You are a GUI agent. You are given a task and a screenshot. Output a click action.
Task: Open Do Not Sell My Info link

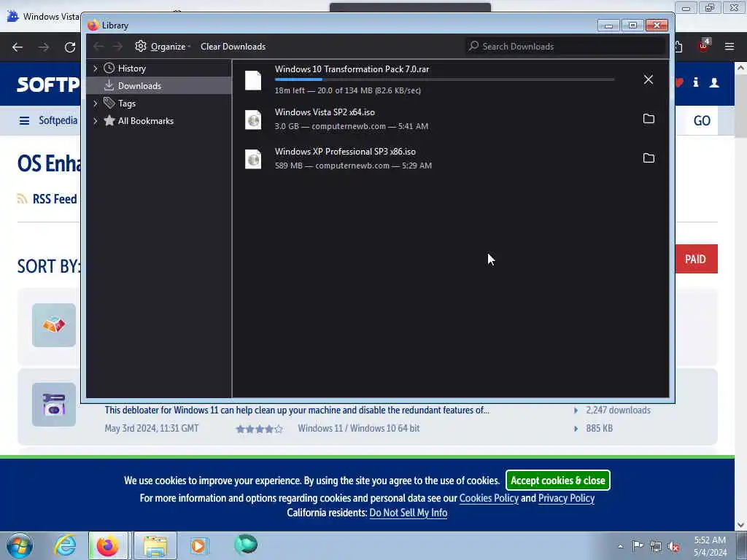pos(409,513)
